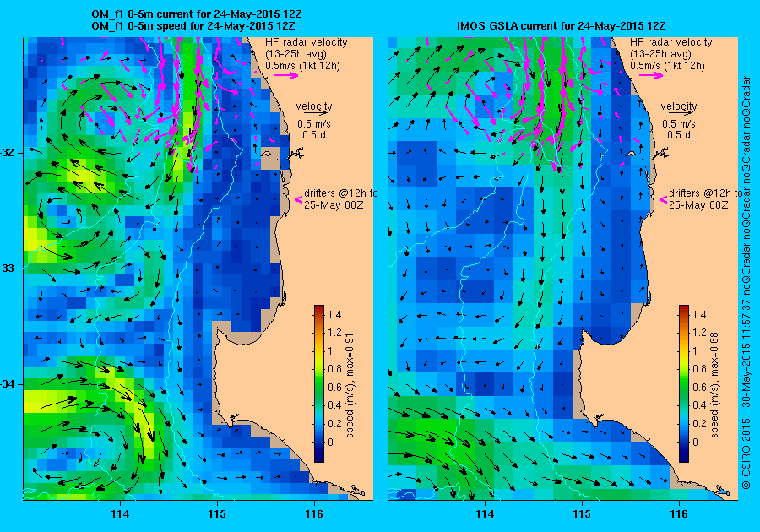Image resolution: width=760 pixels, height=532 pixels.
Task: Click the magenta HF radar legend arrow in OM_f1 panel
Action: pyautogui.click(x=286, y=75)
